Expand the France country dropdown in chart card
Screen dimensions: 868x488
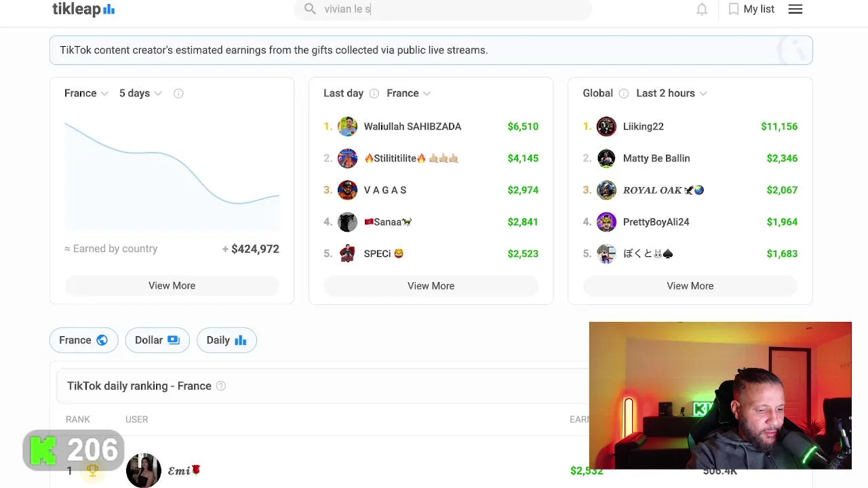[86, 93]
